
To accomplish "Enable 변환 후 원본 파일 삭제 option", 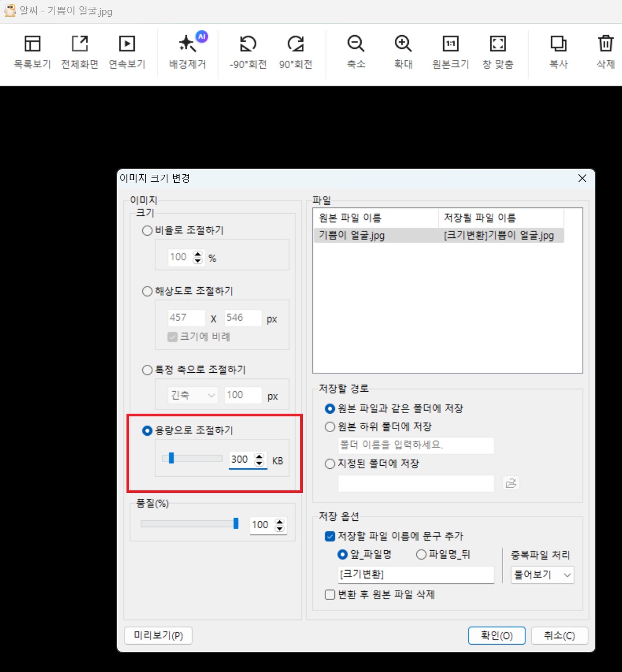I will (330, 594).
